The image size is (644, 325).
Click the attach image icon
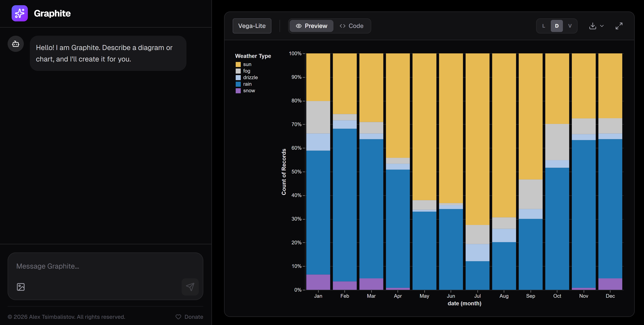(21, 287)
